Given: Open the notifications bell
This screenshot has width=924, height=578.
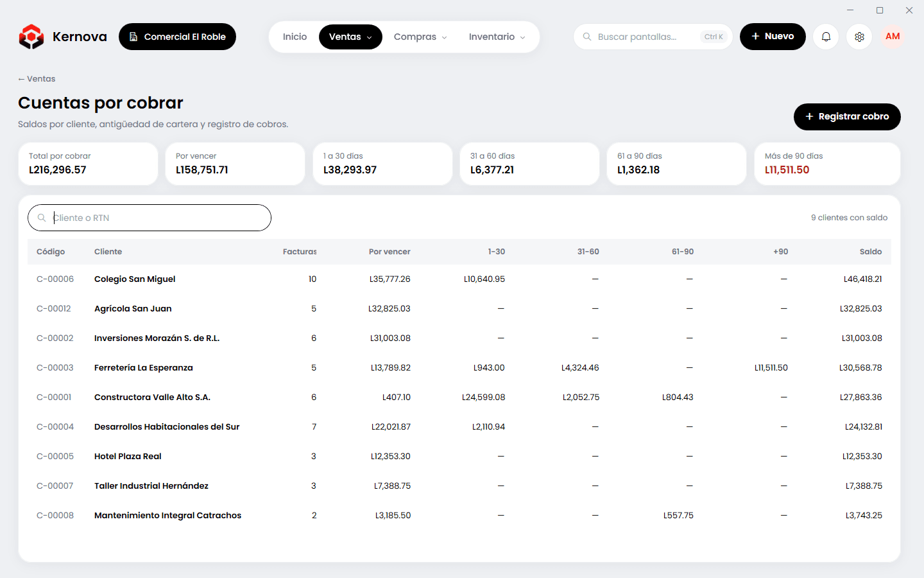Looking at the screenshot, I should click(826, 37).
